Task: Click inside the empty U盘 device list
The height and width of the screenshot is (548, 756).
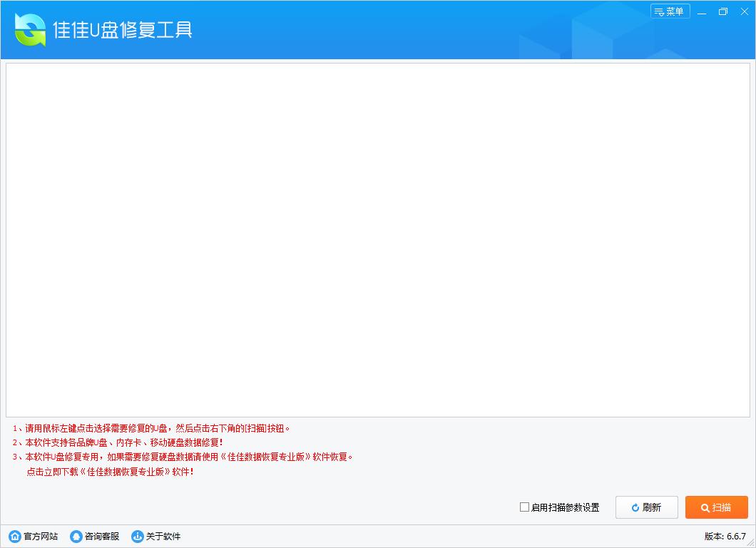Action: click(378, 239)
